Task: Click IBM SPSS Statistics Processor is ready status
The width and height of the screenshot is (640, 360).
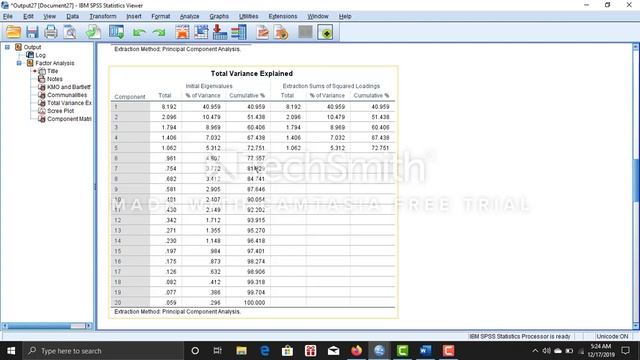Action: coord(520,336)
